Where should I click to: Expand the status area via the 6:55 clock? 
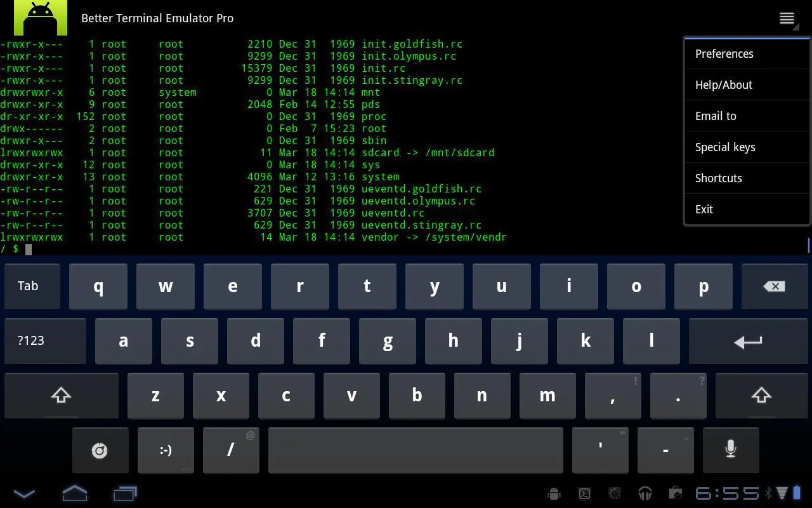[727, 493]
